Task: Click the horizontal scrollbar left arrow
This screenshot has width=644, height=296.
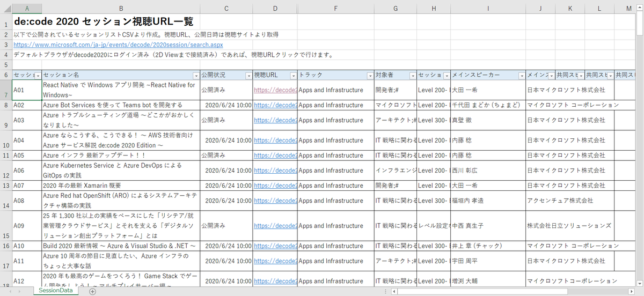Action: pos(394,292)
